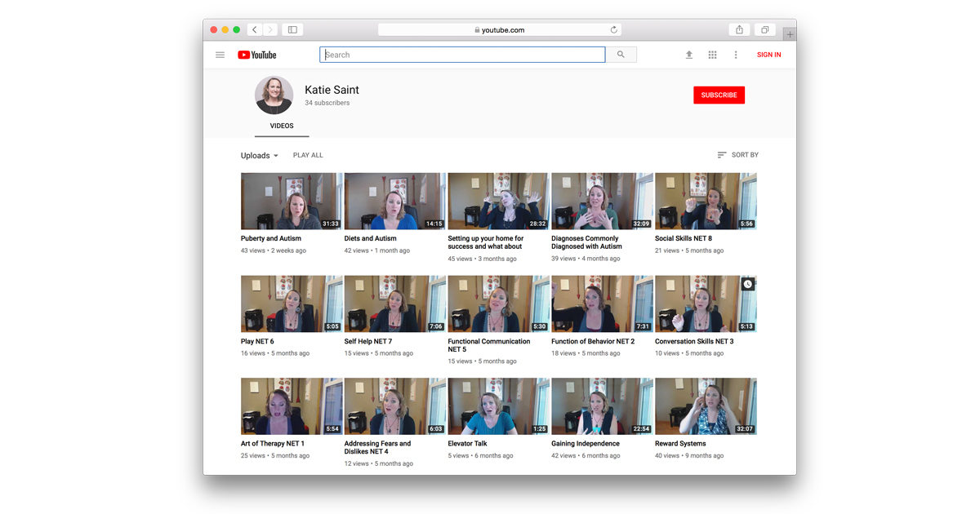The width and height of the screenshot is (980, 514).
Task: Go to YouTube home via logo
Action: [257, 55]
